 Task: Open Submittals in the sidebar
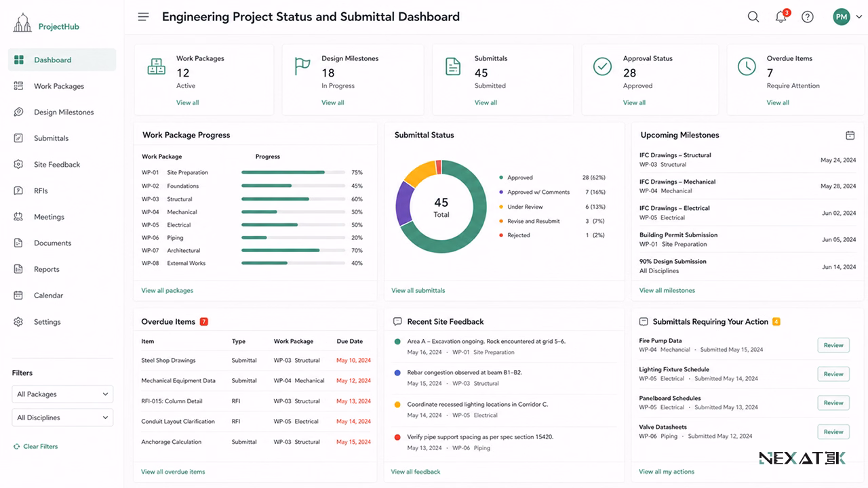tap(51, 138)
